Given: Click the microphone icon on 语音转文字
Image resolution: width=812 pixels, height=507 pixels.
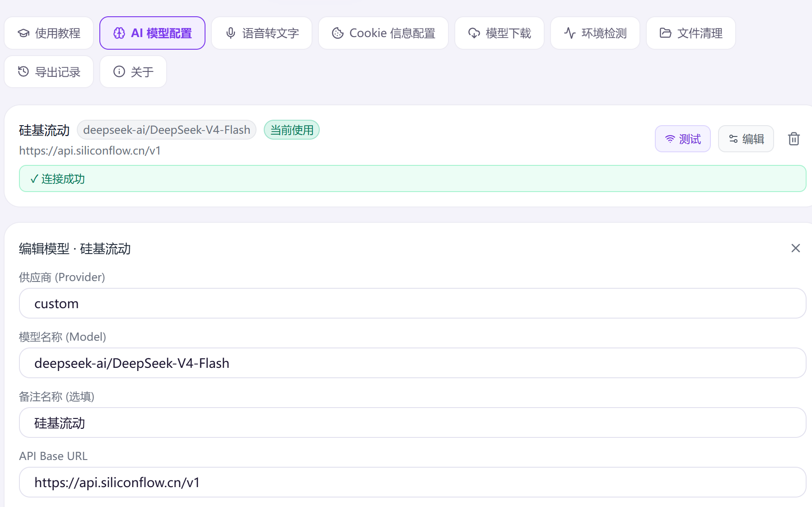Looking at the screenshot, I should tap(231, 33).
